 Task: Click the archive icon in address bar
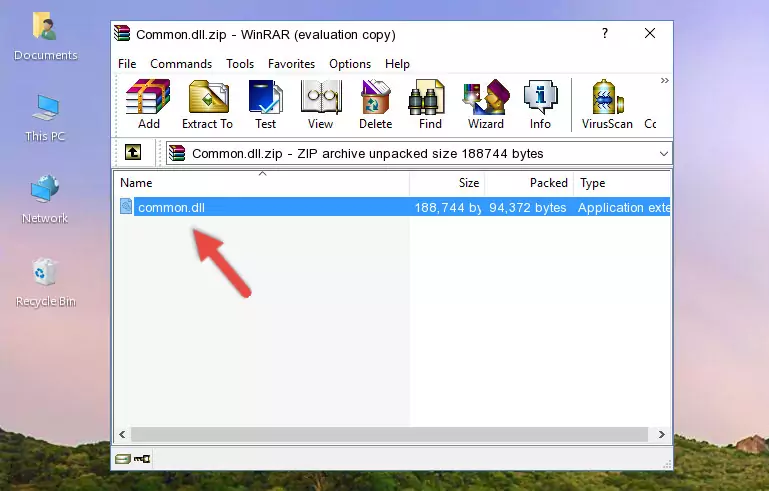(x=177, y=153)
